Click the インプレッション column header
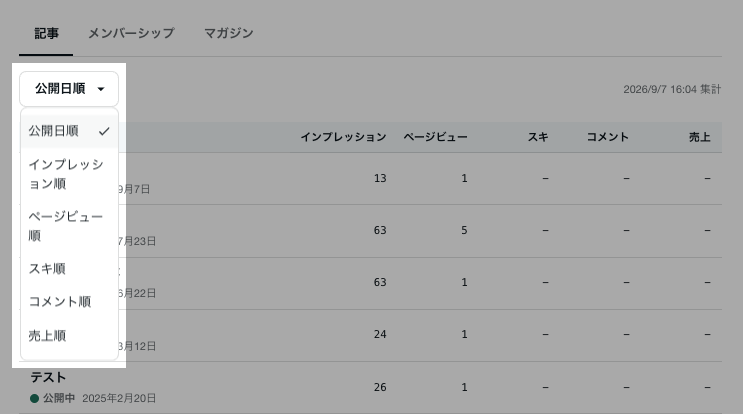 [x=344, y=137]
